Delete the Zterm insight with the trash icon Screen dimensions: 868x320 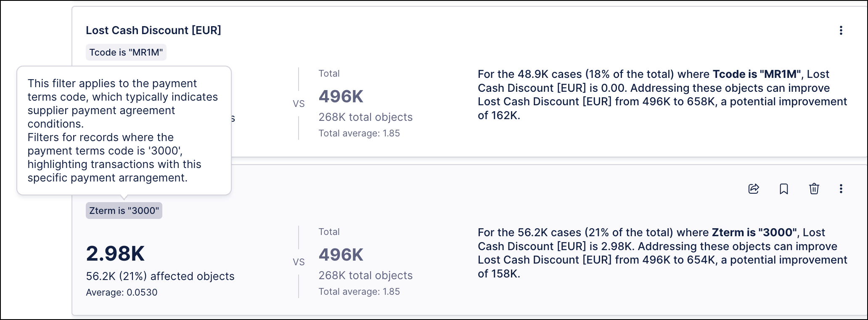tap(814, 189)
